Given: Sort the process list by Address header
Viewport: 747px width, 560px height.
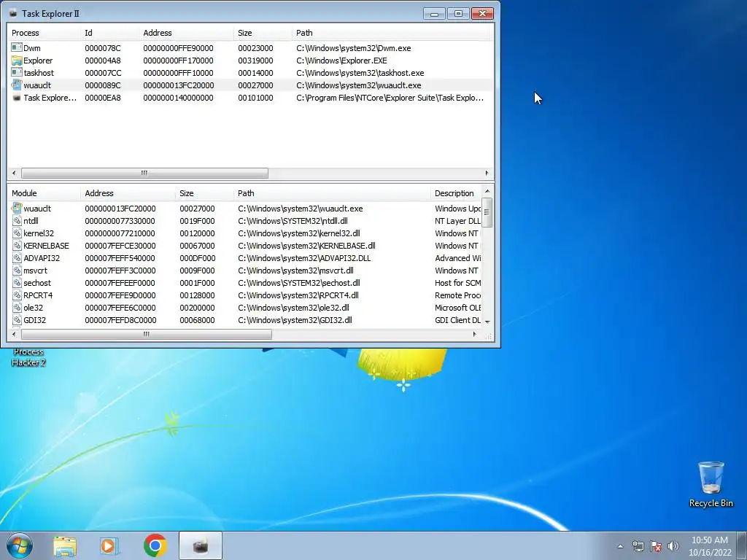Looking at the screenshot, I should click(x=186, y=33).
